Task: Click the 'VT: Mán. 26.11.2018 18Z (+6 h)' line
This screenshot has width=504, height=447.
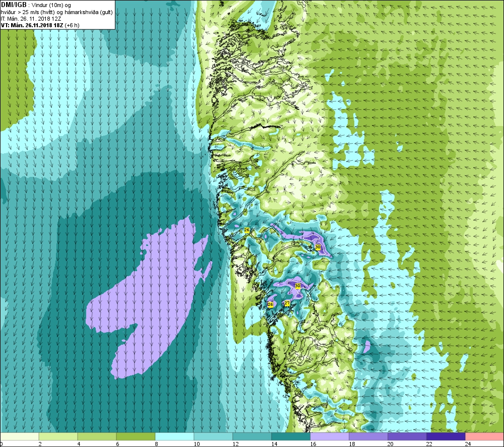Action: point(40,25)
